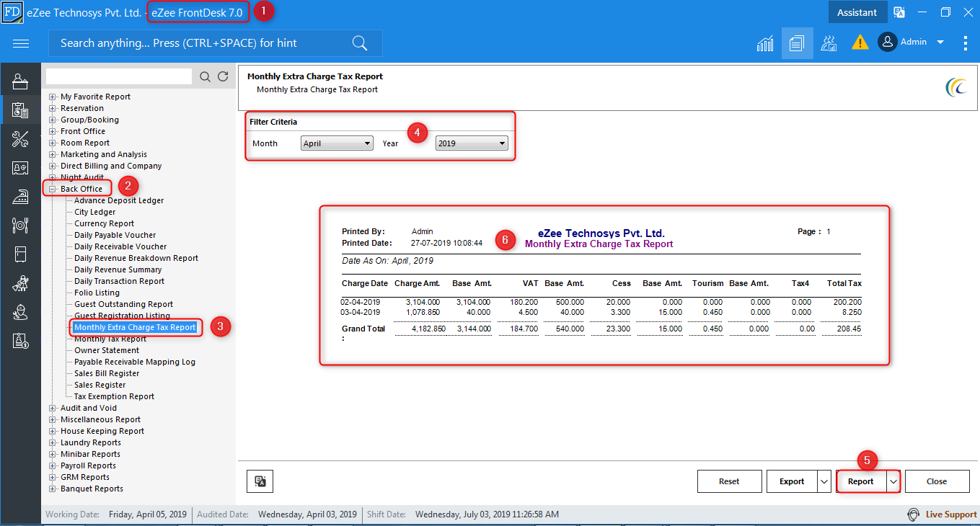Open the Export button dropdown arrow
Viewport: 980px width, 526px height.
coord(824,481)
